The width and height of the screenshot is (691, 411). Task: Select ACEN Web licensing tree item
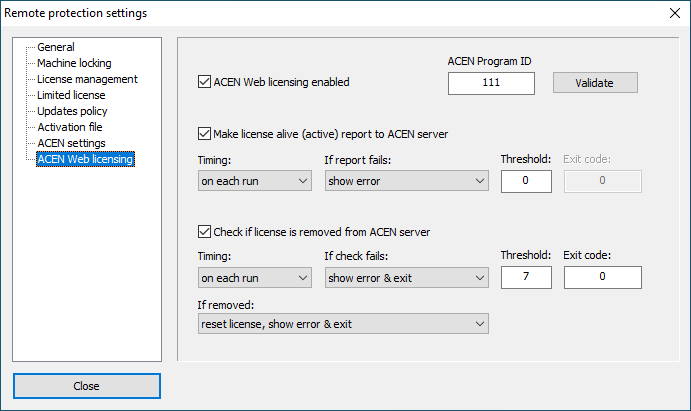click(85, 159)
